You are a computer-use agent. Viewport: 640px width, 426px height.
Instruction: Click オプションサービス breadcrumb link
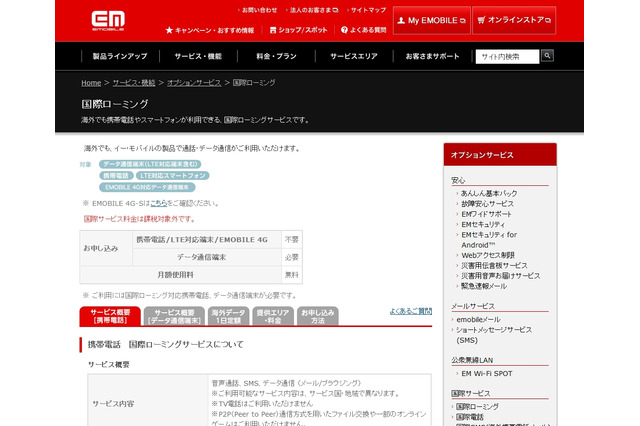tap(194, 83)
